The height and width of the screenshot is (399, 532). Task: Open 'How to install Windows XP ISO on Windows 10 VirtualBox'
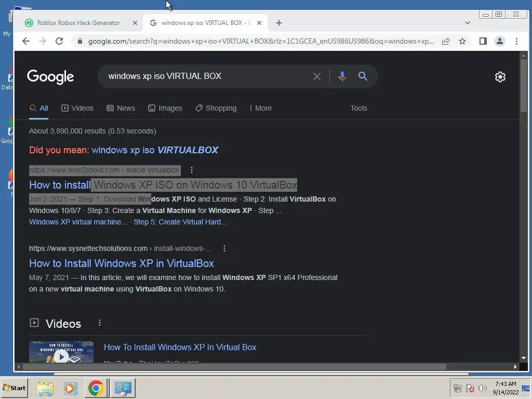click(x=163, y=185)
